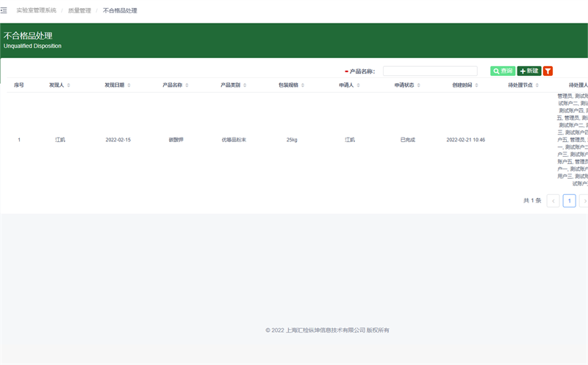
Task: Sort by 创建时间 column sort icon
Action: (x=477, y=85)
